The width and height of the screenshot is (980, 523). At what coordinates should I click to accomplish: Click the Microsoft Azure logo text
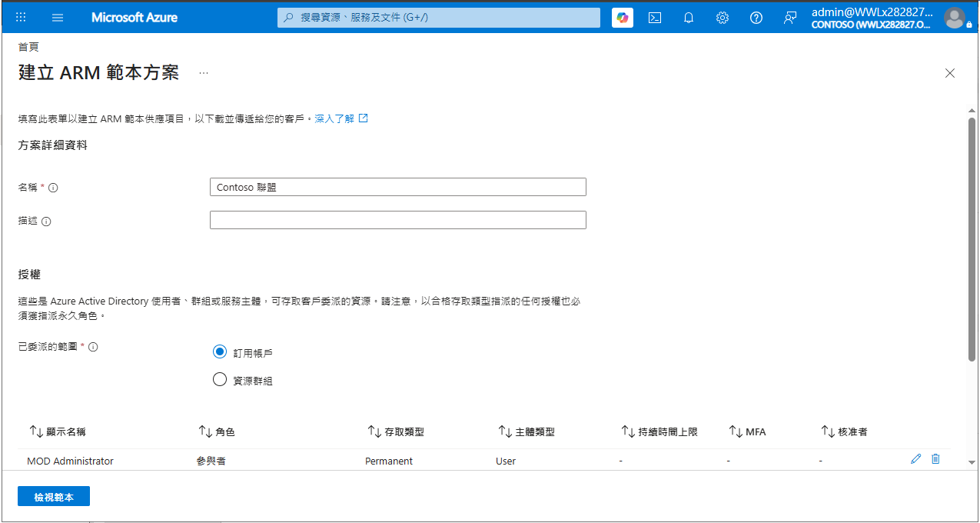pyautogui.click(x=135, y=17)
